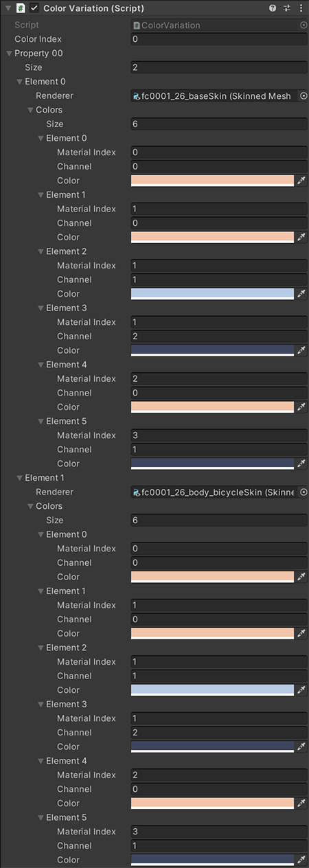Collapse color Element 3 in bicycleSkin Colors
Screen dimensions: 309x868
[x=41, y=705]
